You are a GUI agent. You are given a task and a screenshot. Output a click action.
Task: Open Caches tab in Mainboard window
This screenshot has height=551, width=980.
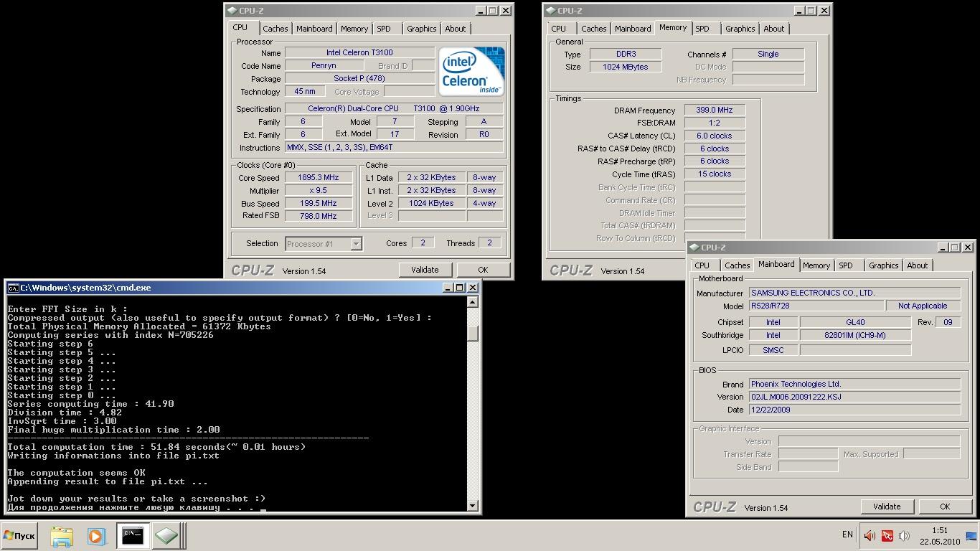tap(737, 265)
